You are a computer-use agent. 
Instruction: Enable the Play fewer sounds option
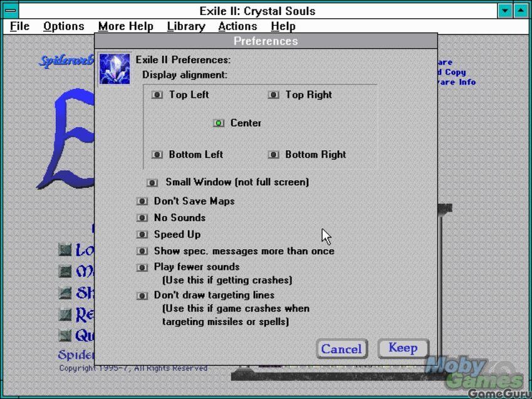pos(142,268)
